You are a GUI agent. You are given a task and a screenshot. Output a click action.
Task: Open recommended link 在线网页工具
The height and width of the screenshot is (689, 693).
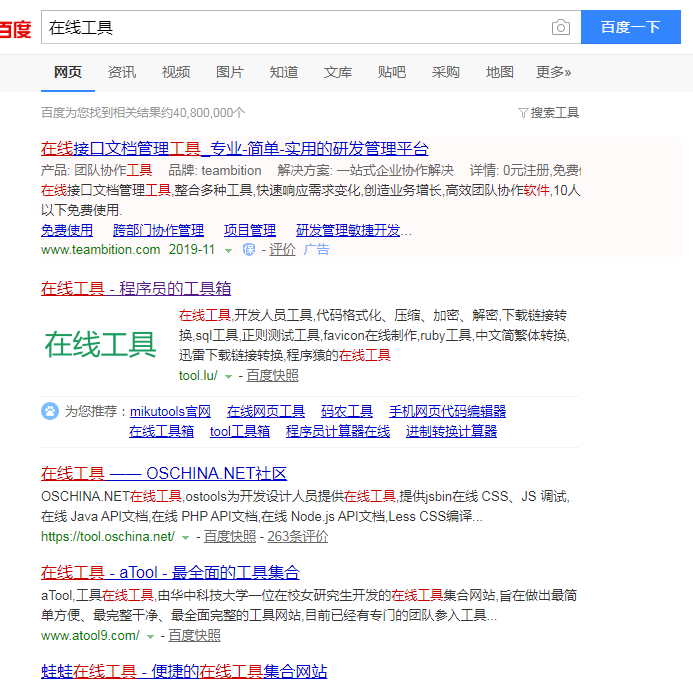tap(266, 411)
